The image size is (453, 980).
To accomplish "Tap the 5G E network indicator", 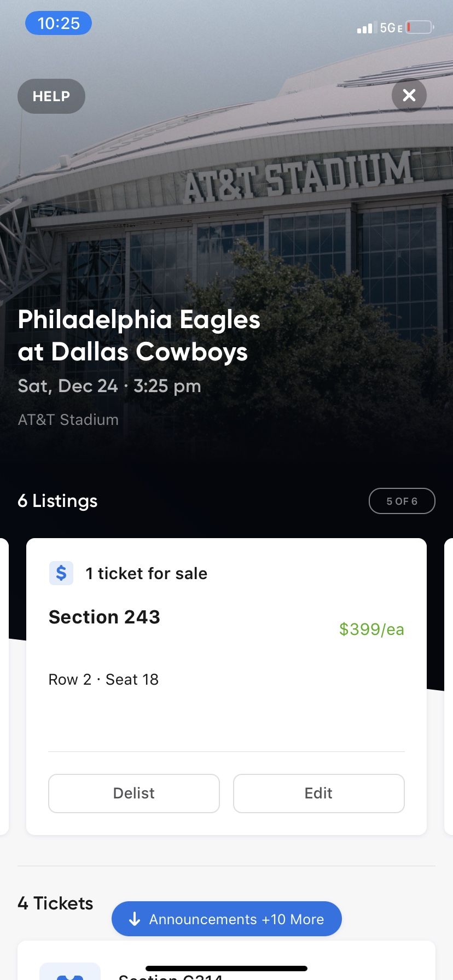I will 391,28.
